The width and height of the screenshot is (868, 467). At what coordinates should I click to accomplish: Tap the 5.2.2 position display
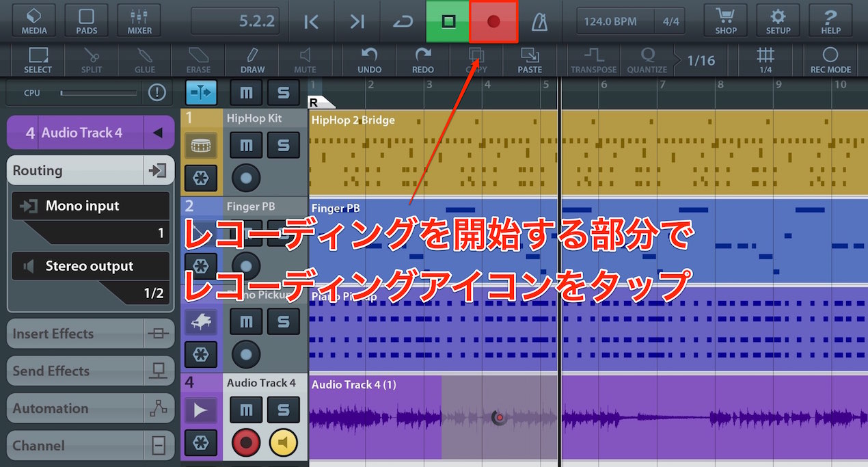pos(235,22)
